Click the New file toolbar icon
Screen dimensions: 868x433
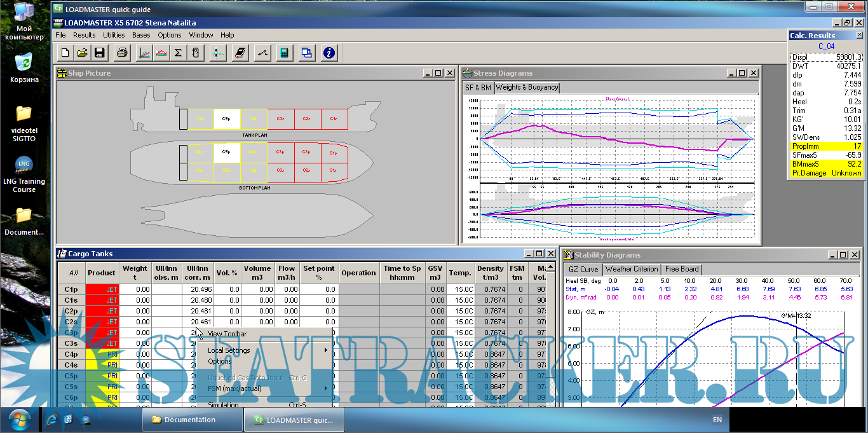(x=65, y=53)
